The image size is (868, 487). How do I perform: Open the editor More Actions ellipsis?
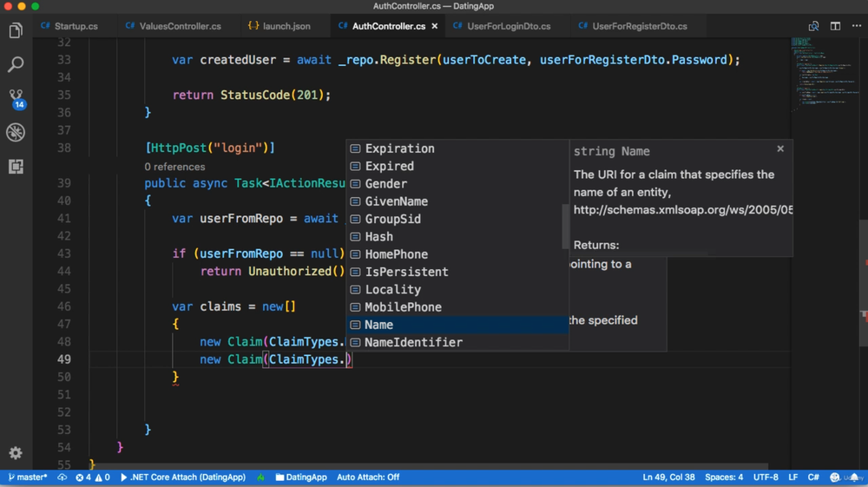pos(857,26)
